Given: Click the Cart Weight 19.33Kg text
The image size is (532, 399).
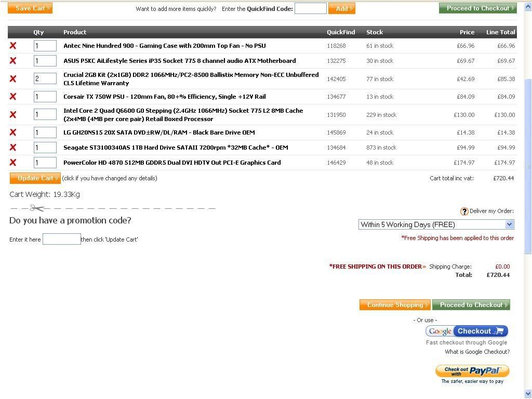Looking at the screenshot, I should pos(45,194).
